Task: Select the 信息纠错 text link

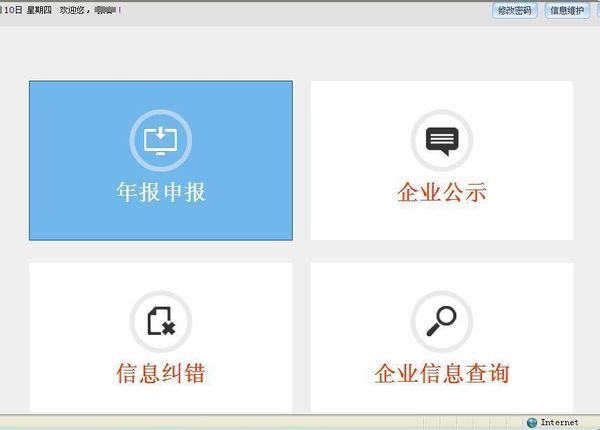Action: point(160,374)
